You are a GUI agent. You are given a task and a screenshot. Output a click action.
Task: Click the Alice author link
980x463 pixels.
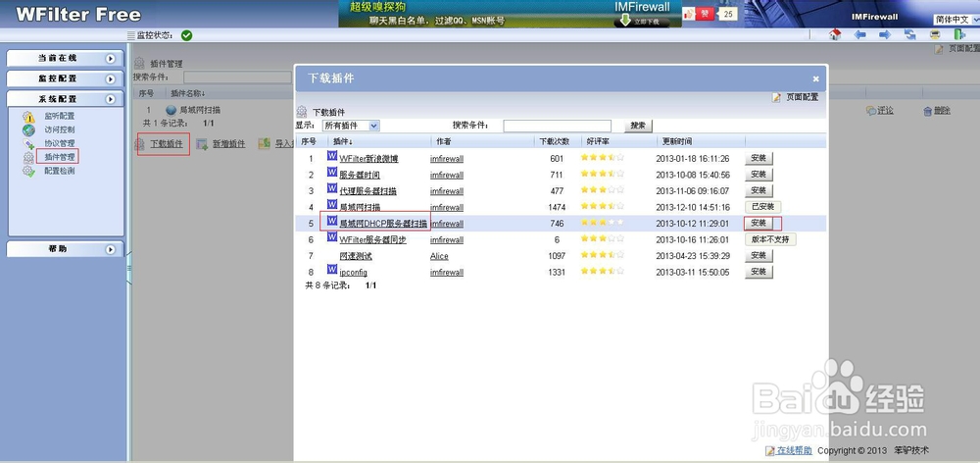pyautogui.click(x=439, y=256)
